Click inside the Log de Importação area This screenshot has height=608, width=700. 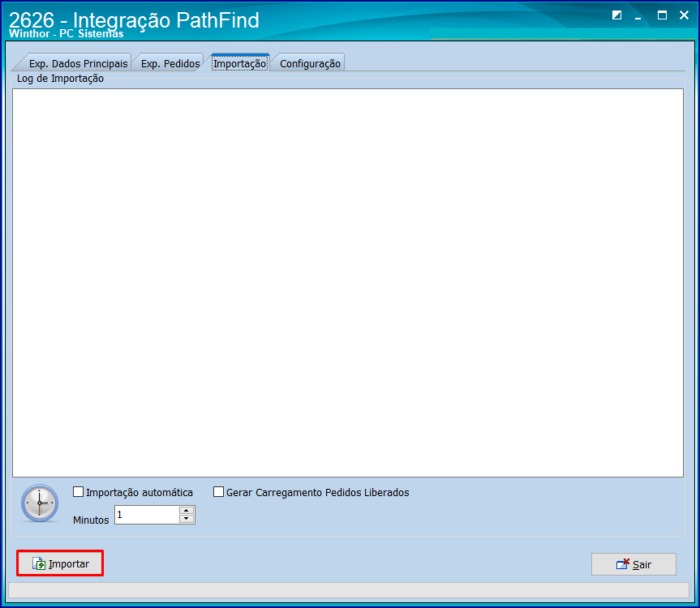point(348,283)
